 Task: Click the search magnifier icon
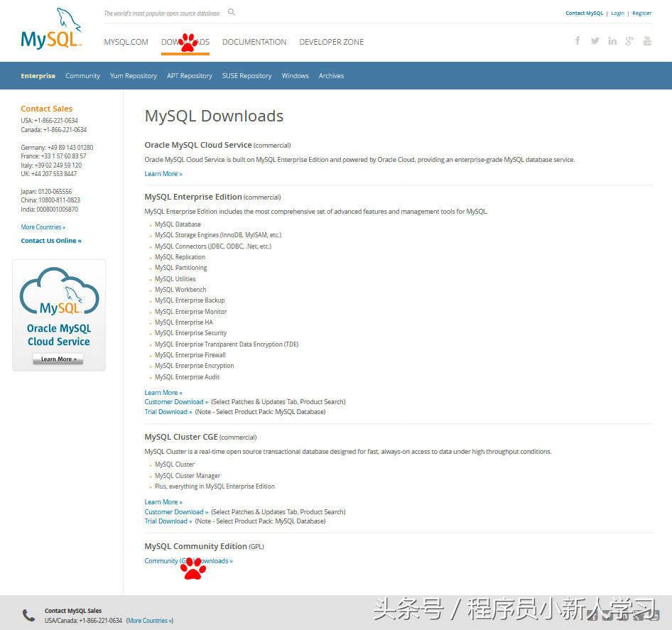232,12
